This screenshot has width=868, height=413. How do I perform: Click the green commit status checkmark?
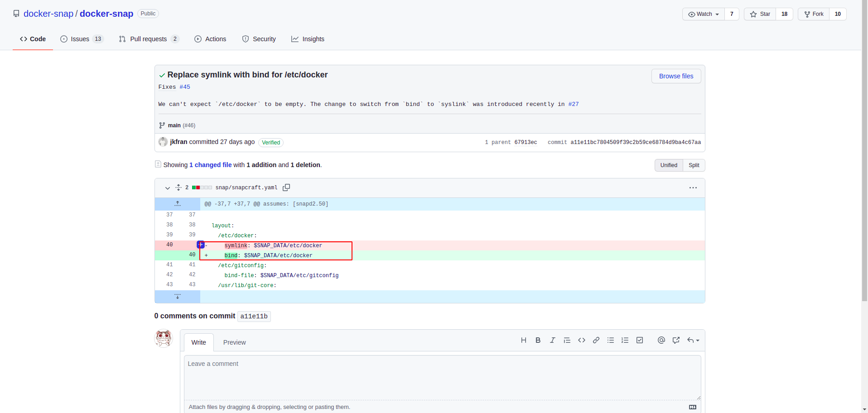click(x=162, y=75)
